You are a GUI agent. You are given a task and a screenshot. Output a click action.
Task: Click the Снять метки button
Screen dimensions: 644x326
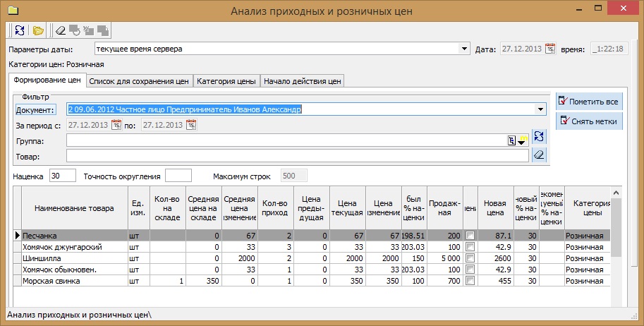pyautogui.click(x=589, y=121)
